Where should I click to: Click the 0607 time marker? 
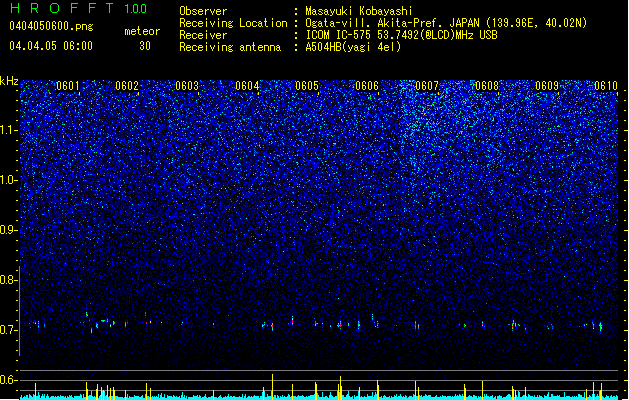427,86
